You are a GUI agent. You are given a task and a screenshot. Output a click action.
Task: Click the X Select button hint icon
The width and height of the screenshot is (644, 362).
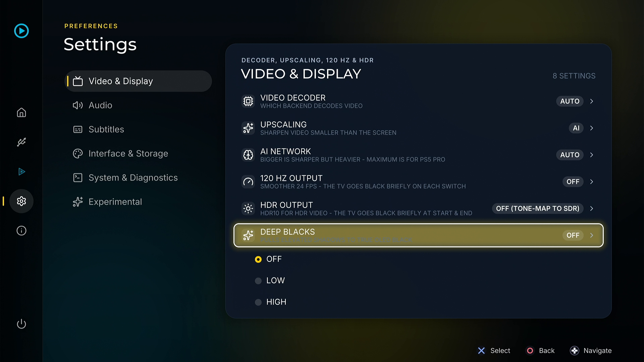[x=481, y=351]
